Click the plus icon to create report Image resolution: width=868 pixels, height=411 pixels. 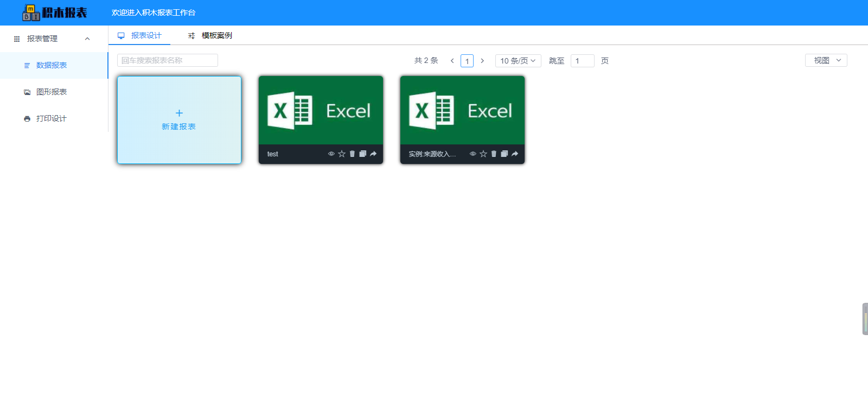pyautogui.click(x=179, y=113)
